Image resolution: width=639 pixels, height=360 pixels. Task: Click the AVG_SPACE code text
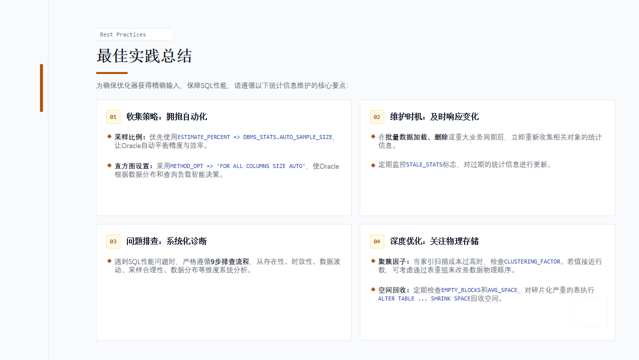(502, 290)
